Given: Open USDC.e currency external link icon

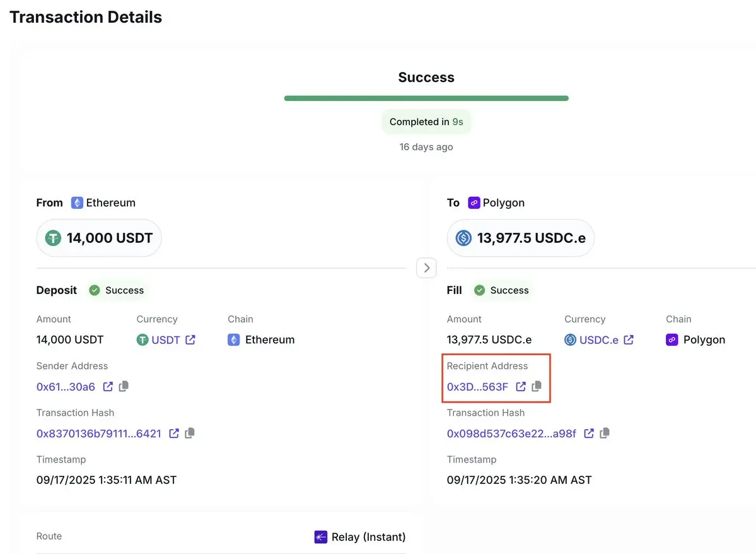Looking at the screenshot, I should point(629,339).
